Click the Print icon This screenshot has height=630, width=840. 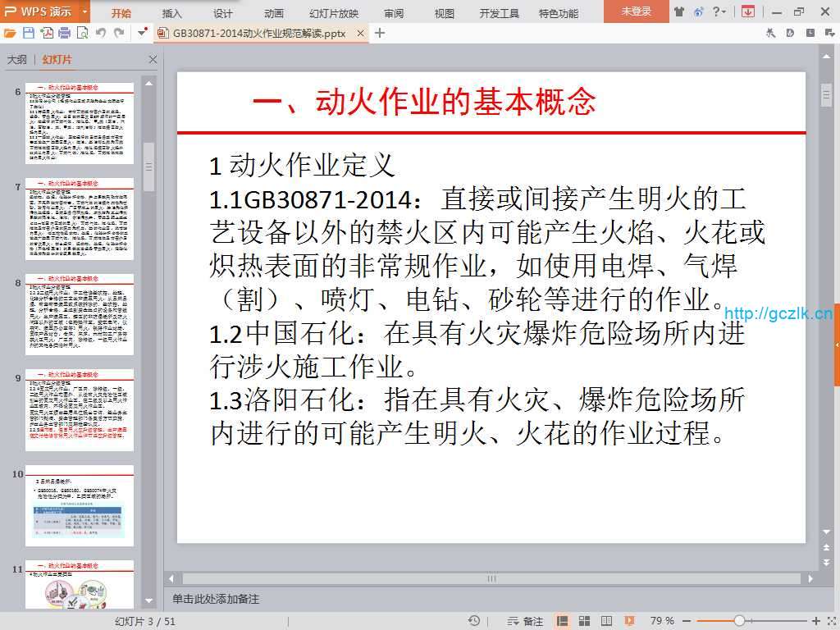coord(64,33)
